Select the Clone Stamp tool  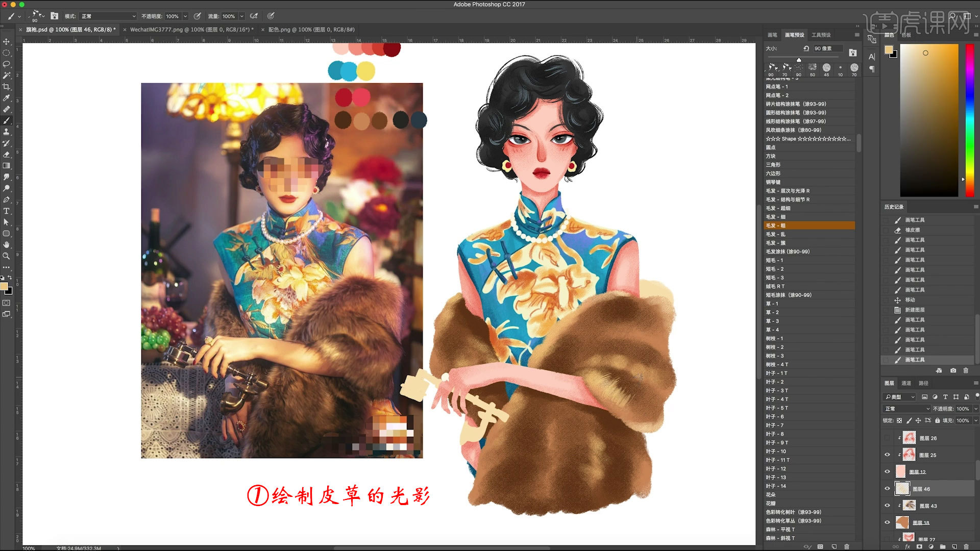coord(6,132)
